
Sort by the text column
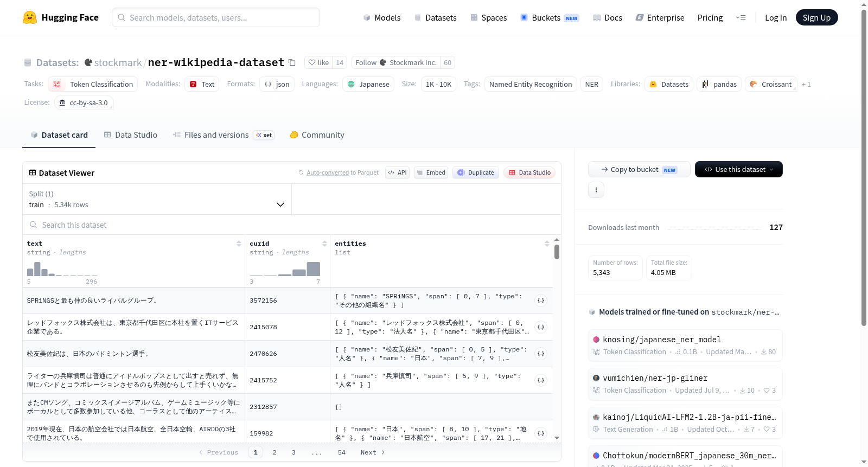click(x=239, y=244)
